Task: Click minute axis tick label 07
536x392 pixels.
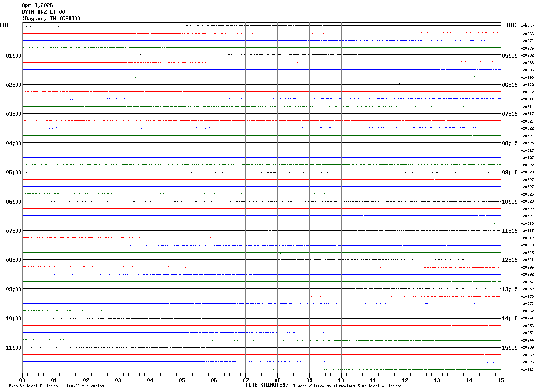Action: coord(245,380)
